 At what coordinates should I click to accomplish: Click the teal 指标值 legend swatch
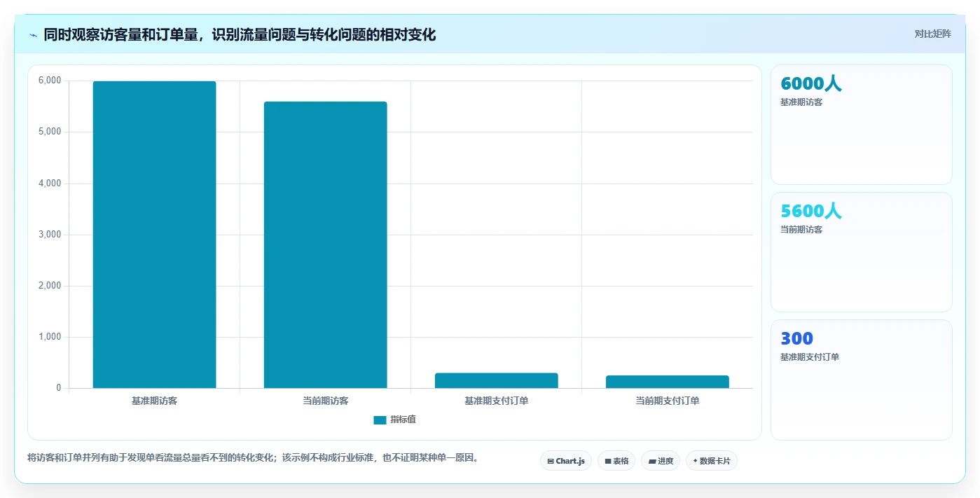(380, 420)
